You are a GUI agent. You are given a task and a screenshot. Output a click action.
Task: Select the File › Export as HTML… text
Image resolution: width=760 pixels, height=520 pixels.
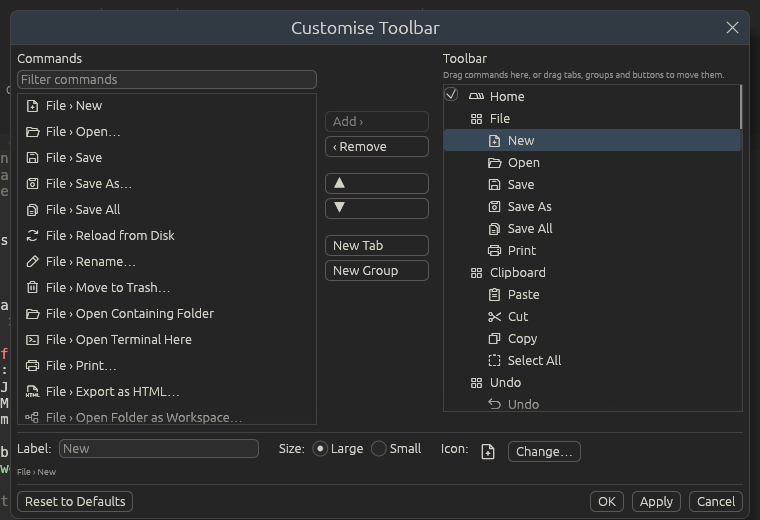tap(112, 392)
